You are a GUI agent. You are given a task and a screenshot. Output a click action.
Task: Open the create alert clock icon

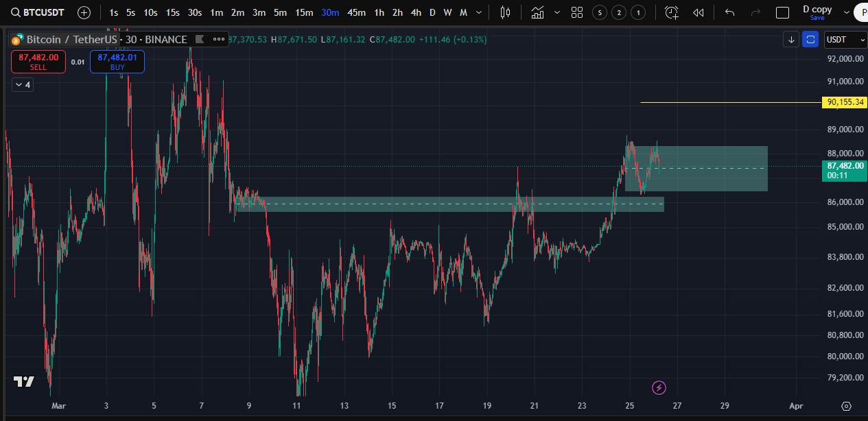tap(671, 12)
